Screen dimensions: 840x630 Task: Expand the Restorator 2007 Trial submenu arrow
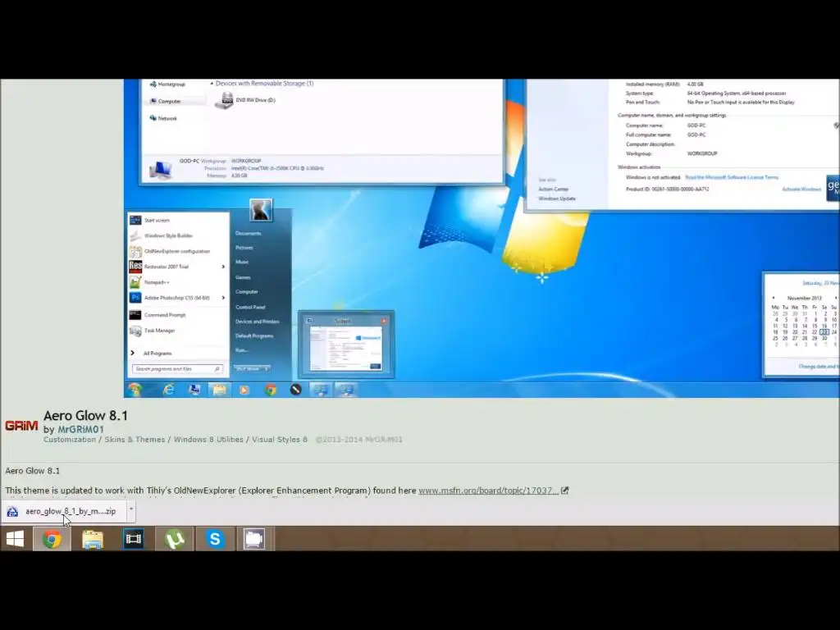point(223,267)
